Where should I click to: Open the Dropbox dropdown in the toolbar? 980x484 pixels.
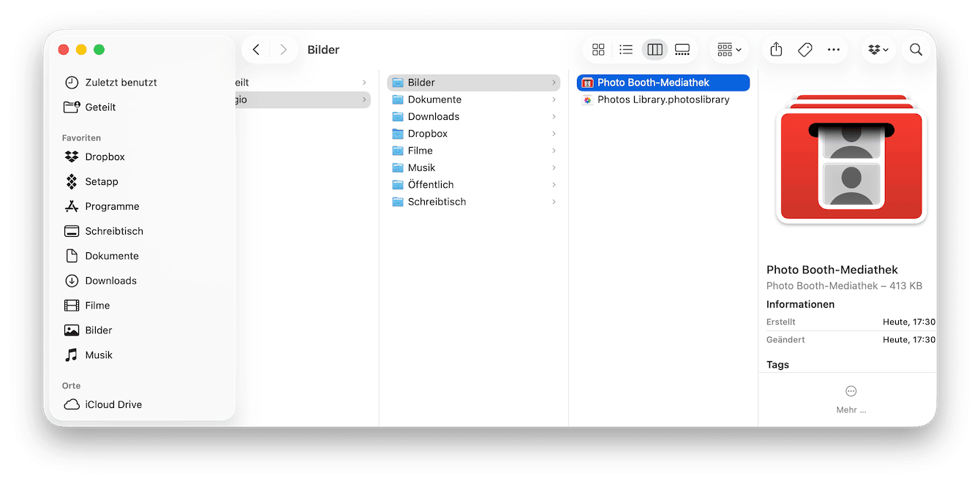(x=878, y=49)
